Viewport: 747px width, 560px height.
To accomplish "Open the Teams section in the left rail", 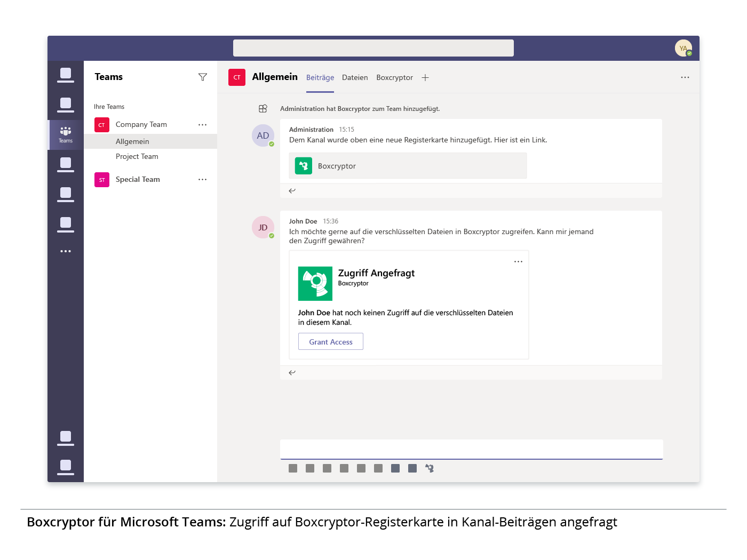I will coord(66,134).
